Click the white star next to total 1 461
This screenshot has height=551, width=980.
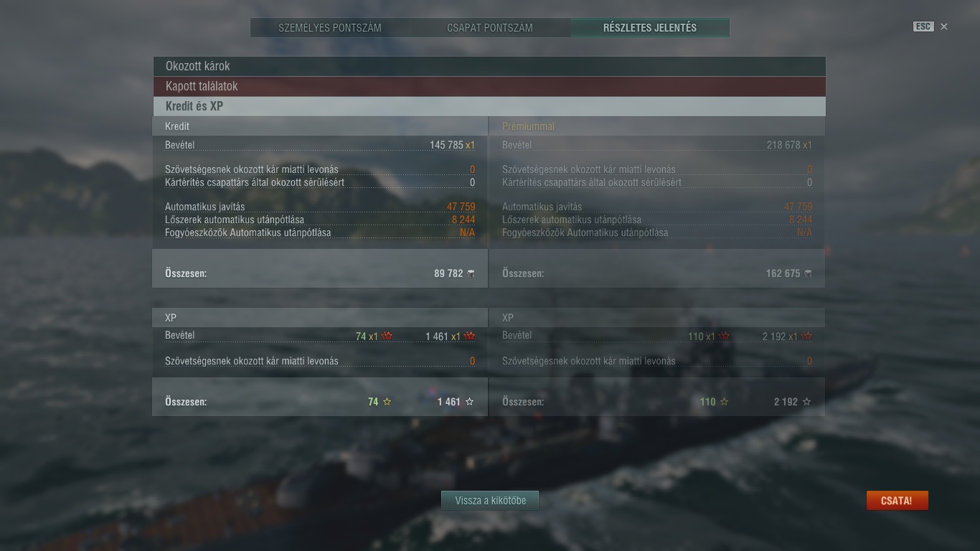tap(470, 402)
